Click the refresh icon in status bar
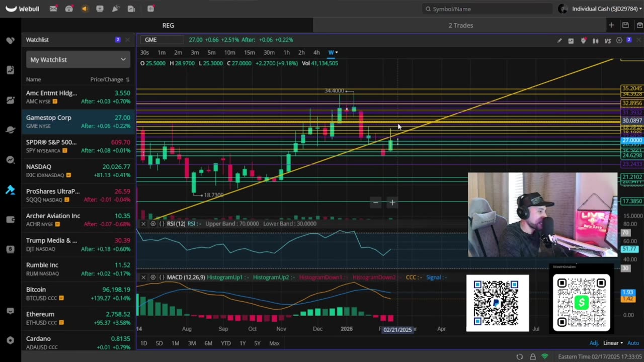The image size is (644, 362). [520, 356]
